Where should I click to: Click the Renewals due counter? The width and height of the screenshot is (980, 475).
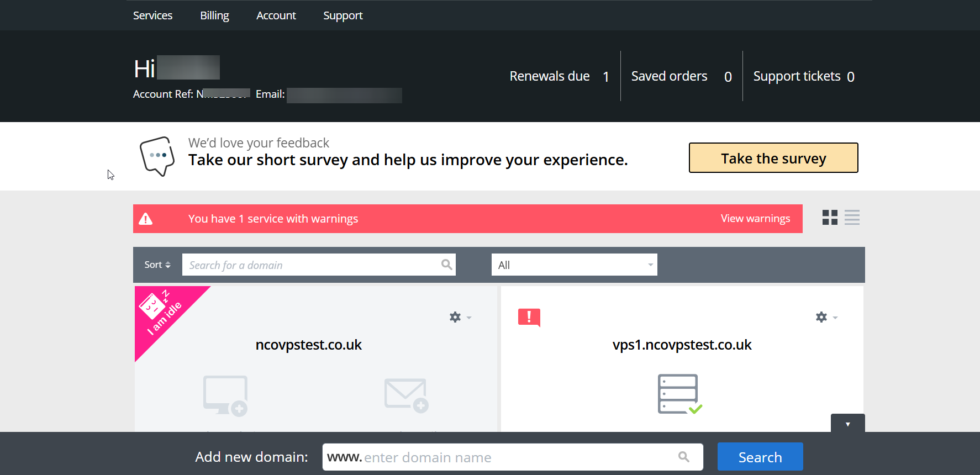(559, 76)
